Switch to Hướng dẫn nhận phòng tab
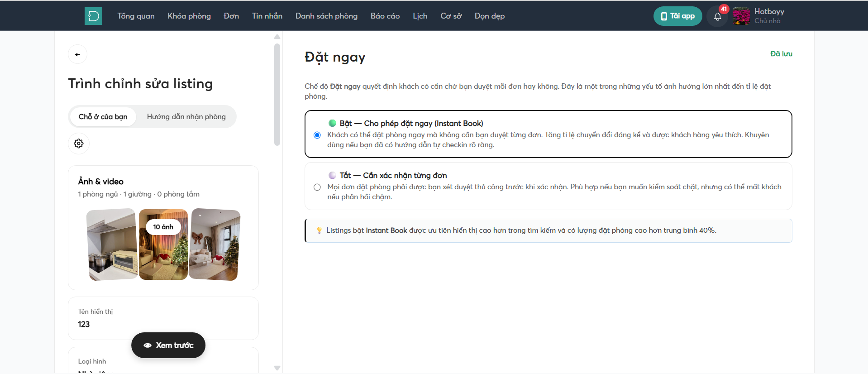 click(x=186, y=117)
